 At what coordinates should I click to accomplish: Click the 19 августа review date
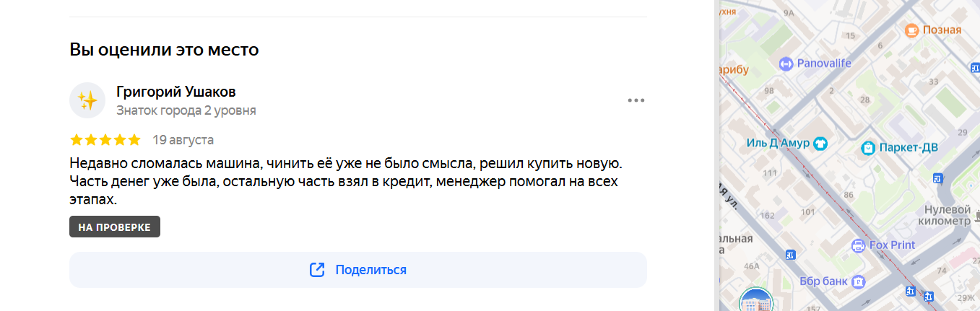coord(183,139)
